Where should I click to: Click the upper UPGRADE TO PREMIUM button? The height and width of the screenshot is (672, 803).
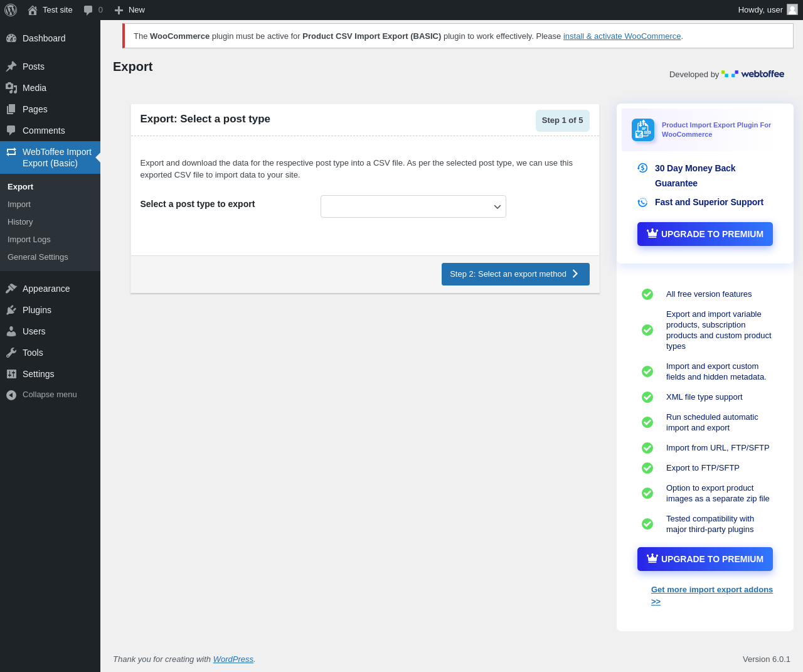click(x=705, y=234)
